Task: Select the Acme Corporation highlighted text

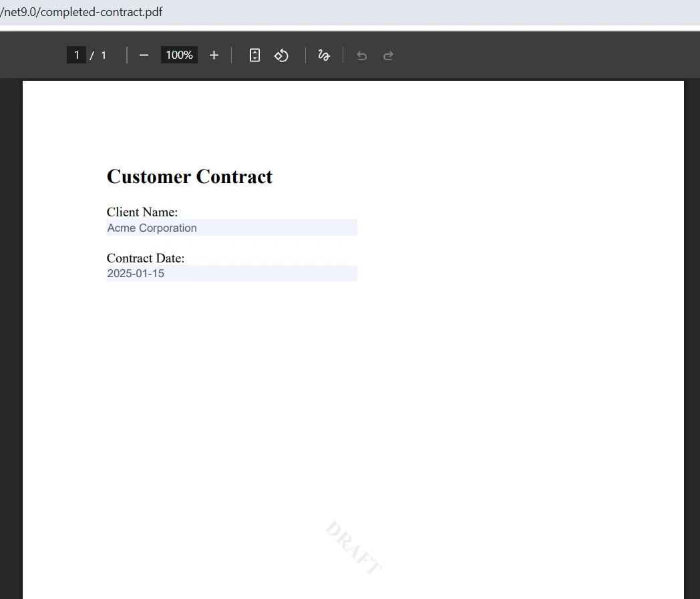Action: (152, 228)
